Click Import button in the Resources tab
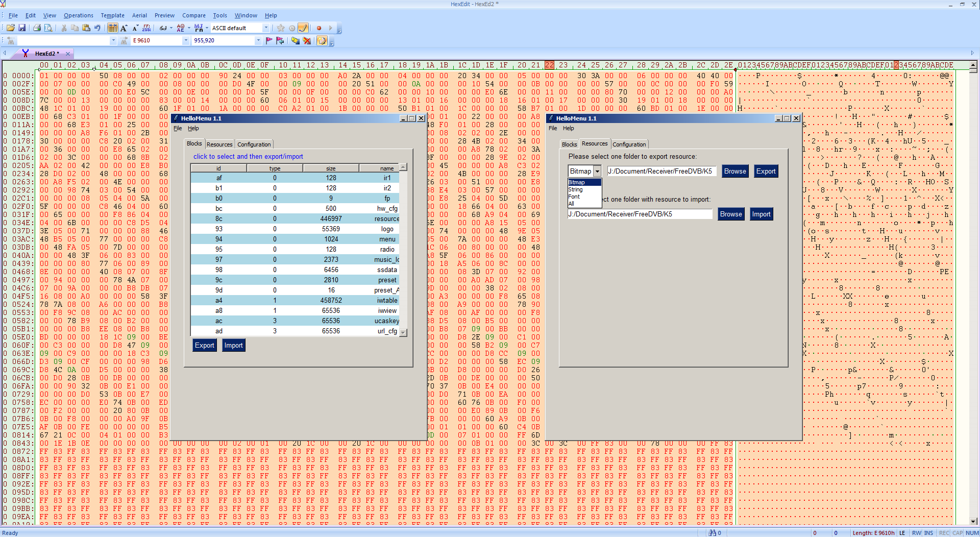The width and height of the screenshot is (980, 537). coord(761,214)
